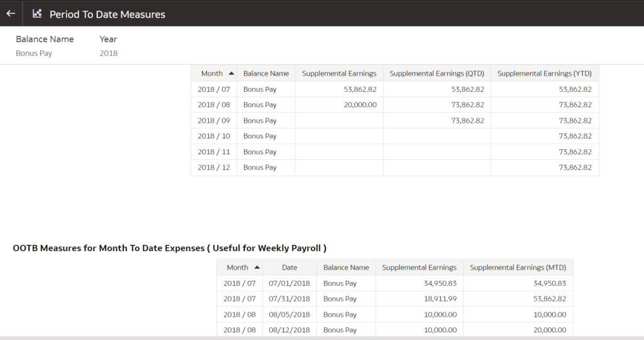Click the Balance Name filter label
Image resolution: width=644 pixels, height=340 pixels.
click(45, 39)
